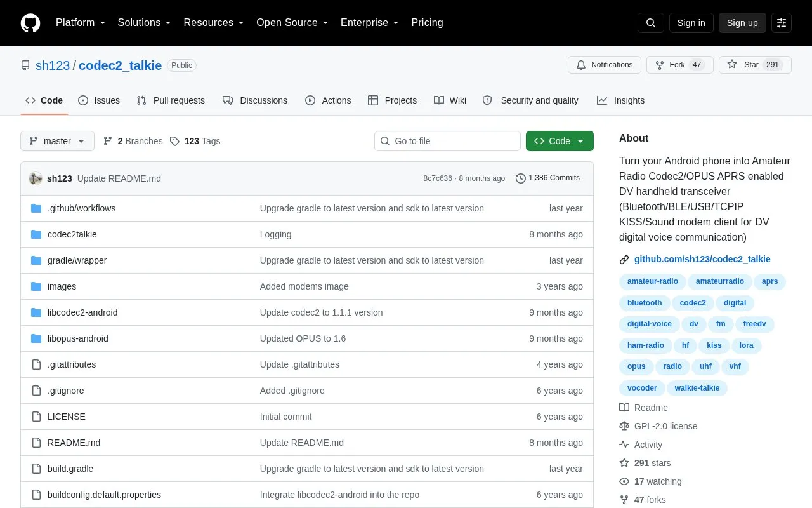Open the README.md file row
The image size is (812, 508).
[x=307, y=443]
